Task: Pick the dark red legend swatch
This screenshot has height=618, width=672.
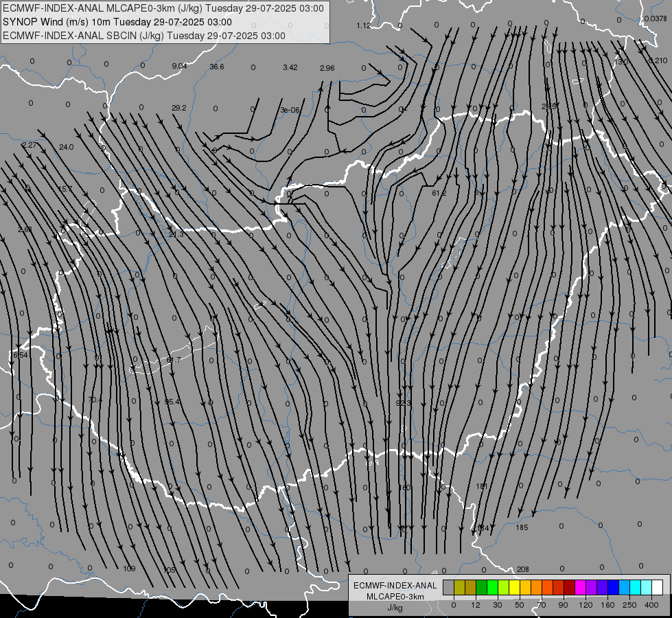Action: click(x=570, y=587)
